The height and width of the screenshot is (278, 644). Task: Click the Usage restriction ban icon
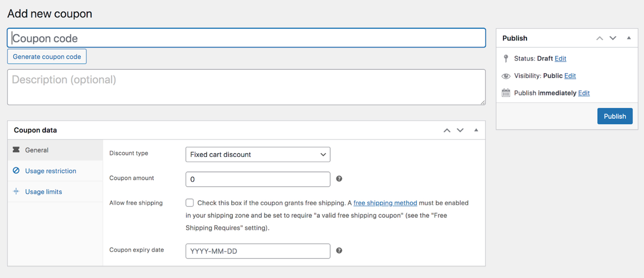[16, 171]
